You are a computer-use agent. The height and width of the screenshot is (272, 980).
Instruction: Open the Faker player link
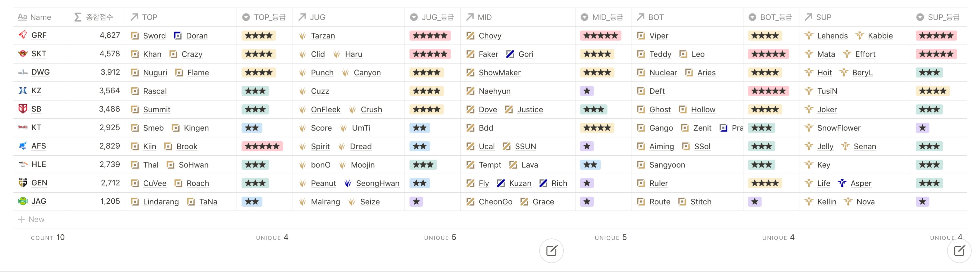click(488, 54)
